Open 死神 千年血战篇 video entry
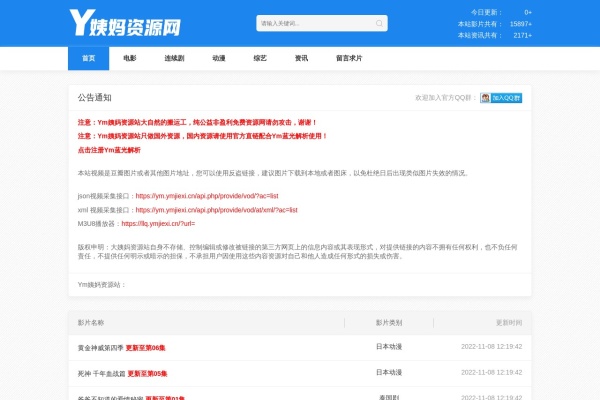600x400 pixels. 100,373
